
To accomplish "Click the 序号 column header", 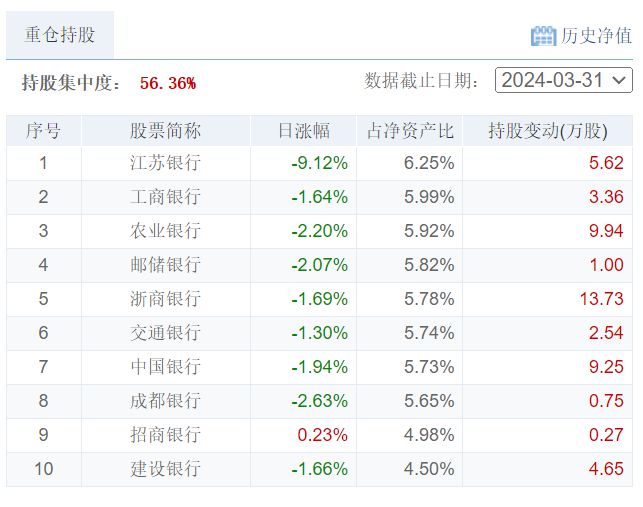I will 43,131.
